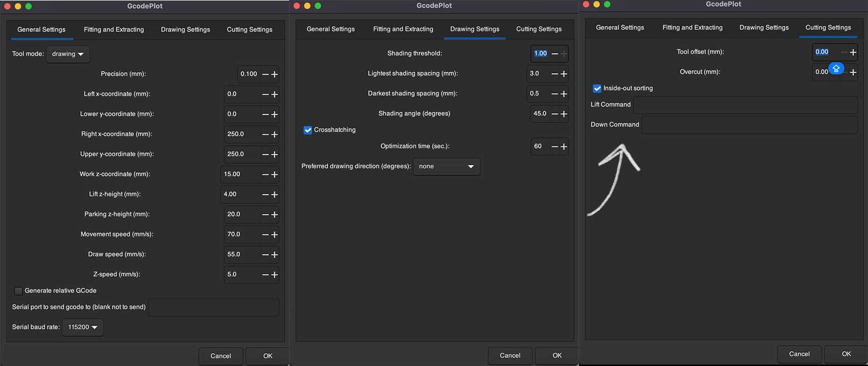
Task: Open Drawing Settings tab in right window
Action: point(764,27)
